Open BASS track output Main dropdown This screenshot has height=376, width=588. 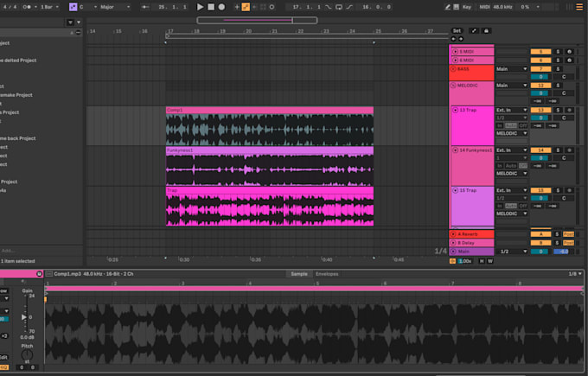tap(512, 69)
